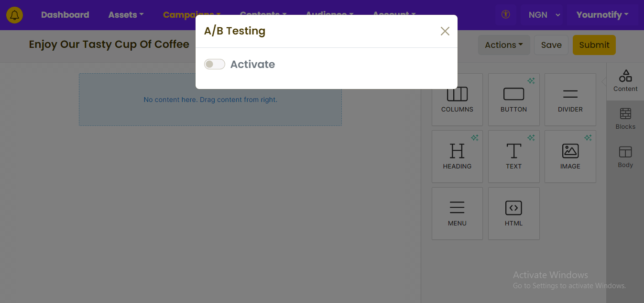Click the yellow bell logo icon
The height and width of the screenshot is (303, 644).
click(14, 15)
